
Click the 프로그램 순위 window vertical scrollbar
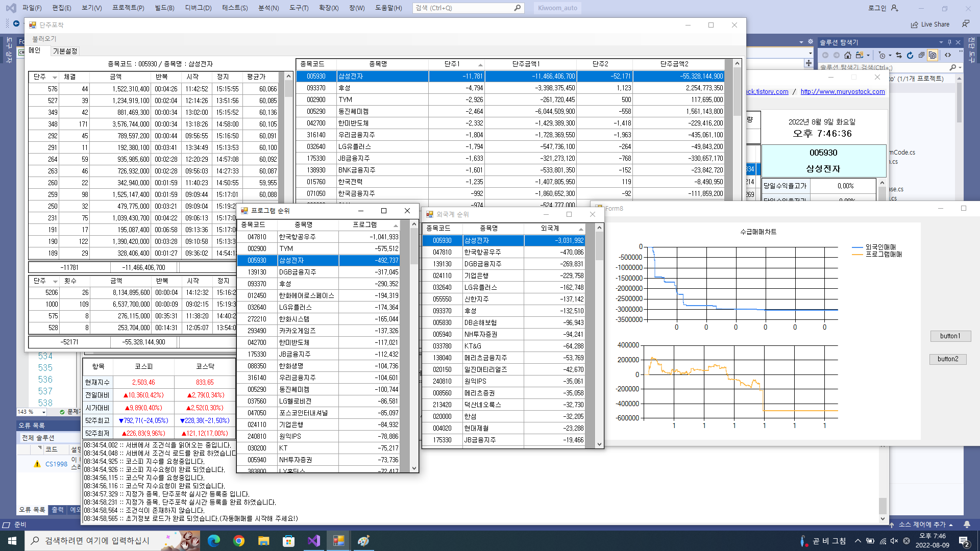414,347
